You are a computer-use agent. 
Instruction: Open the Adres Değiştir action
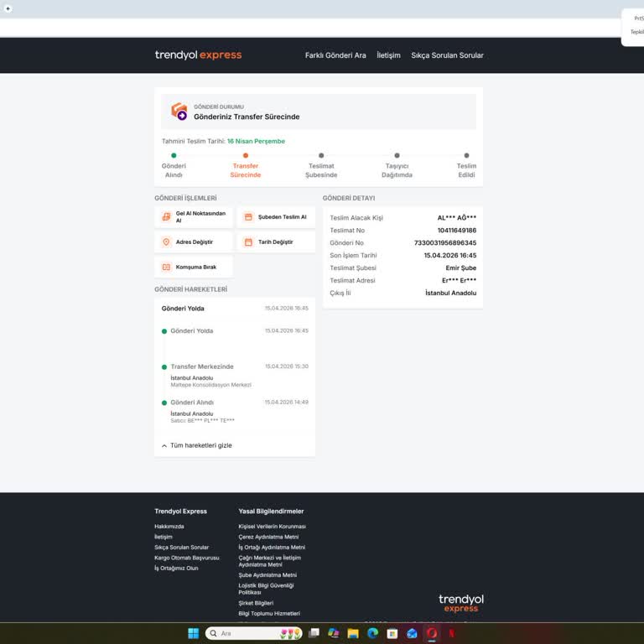(x=194, y=241)
